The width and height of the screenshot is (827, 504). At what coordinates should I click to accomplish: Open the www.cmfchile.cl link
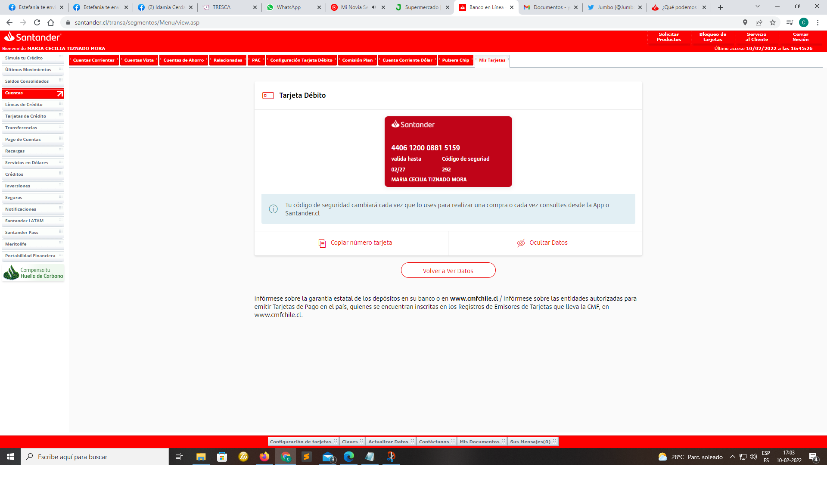coord(474,299)
